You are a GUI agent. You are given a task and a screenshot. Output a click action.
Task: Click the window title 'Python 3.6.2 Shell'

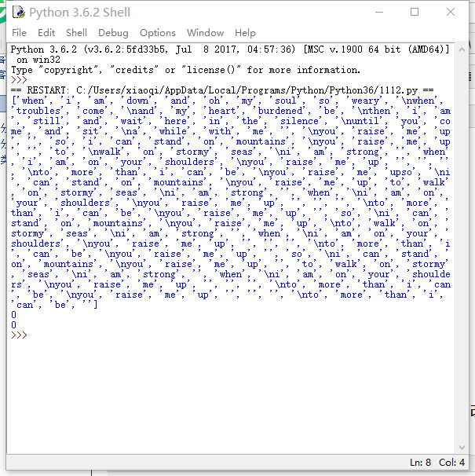click(x=79, y=12)
